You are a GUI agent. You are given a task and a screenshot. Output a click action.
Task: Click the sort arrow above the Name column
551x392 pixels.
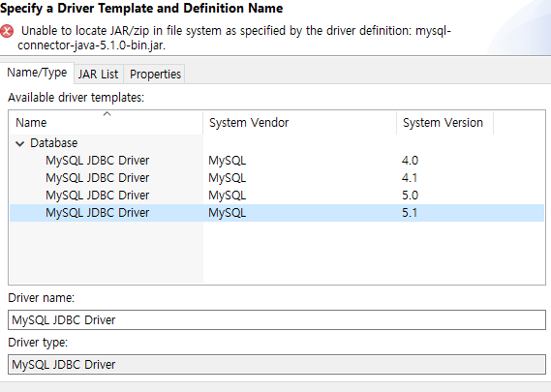(x=107, y=114)
